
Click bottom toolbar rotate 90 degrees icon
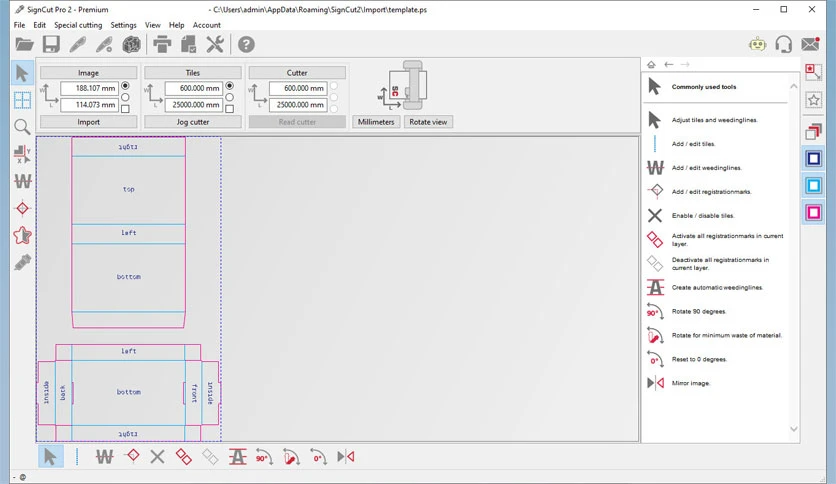tap(264, 457)
